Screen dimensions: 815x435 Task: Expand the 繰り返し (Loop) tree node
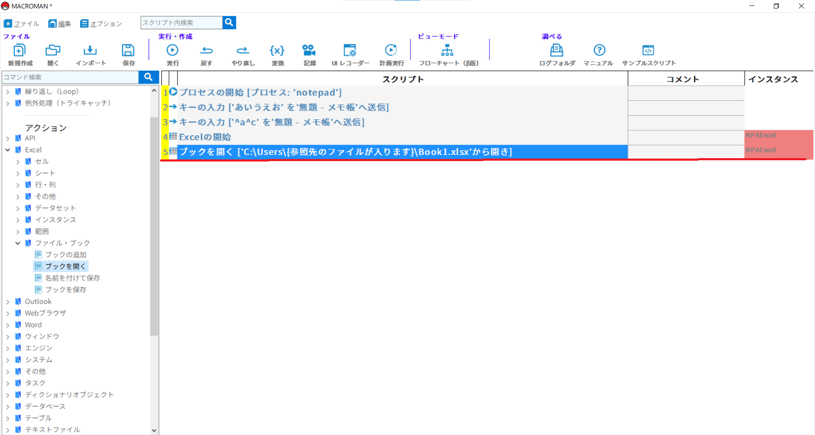pyautogui.click(x=8, y=91)
